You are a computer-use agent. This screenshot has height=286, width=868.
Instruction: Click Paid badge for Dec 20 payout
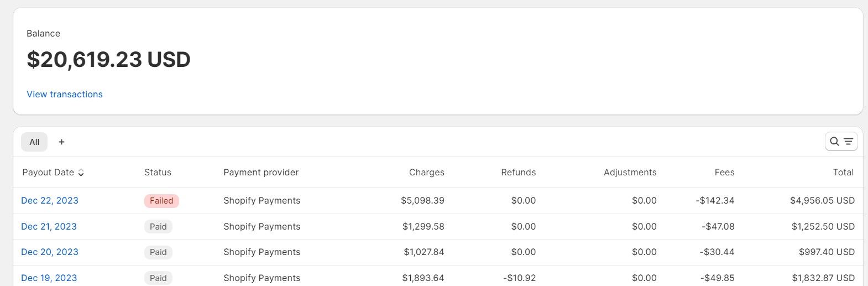tap(158, 252)
